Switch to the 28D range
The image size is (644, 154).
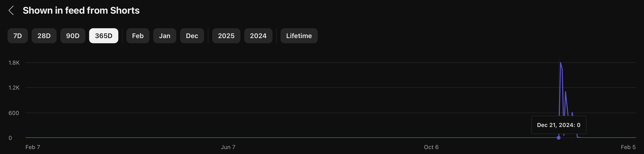coord(44,36)
